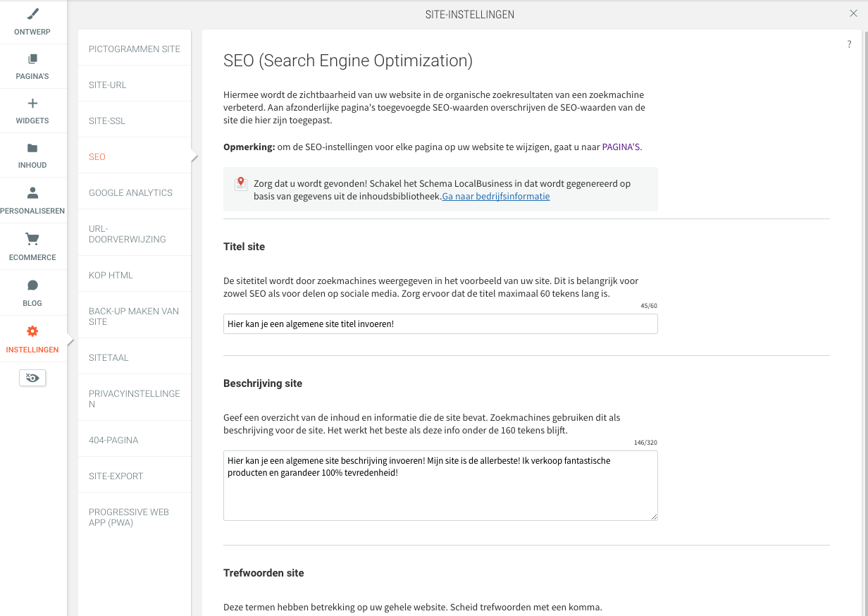Screen dimensions: 868x616
Task: Click the Ga naar bedrijfsinformatie link
Action: (496, 197)
